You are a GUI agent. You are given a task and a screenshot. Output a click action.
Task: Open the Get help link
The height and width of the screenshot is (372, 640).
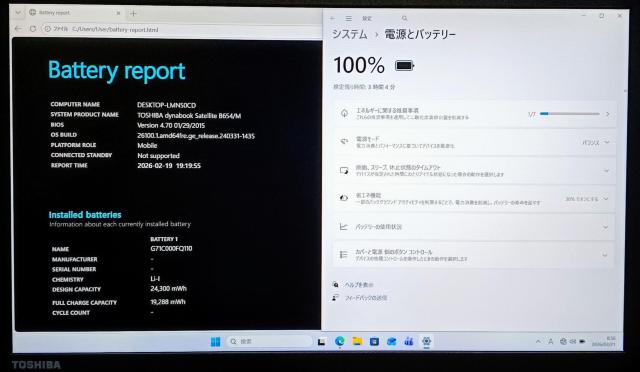tap(359, 285)
